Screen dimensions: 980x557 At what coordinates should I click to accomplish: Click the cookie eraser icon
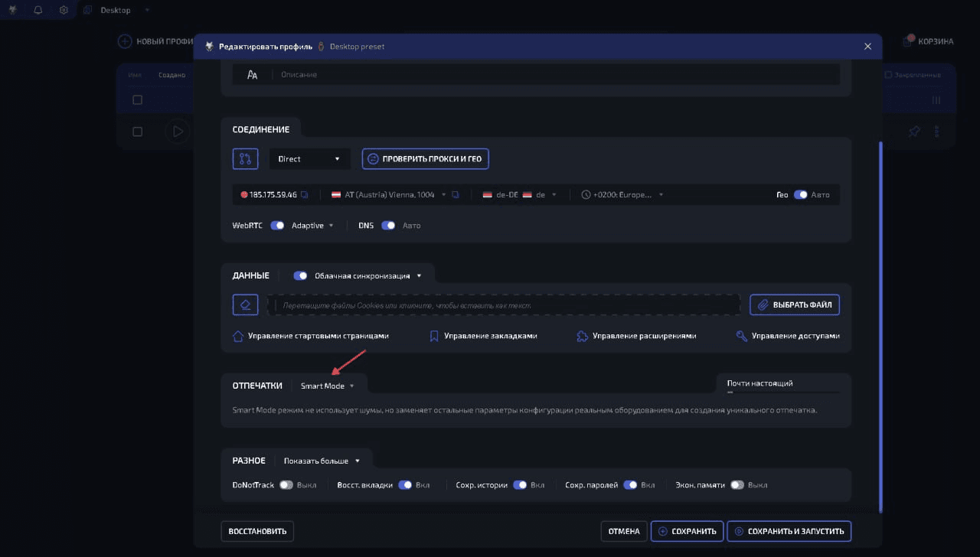tap(245, 305)
